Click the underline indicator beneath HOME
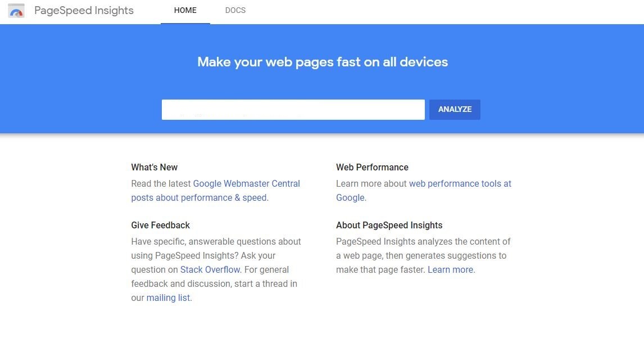644x338 pixels. tap(185, 22)
